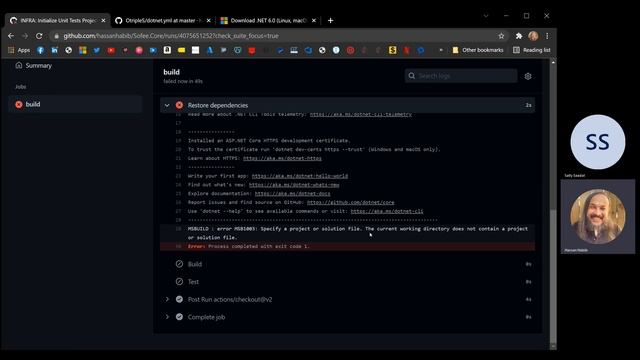Close the Download .NET 6.0 tab
The width and height of the screenshot is (640, 360).
[314, 20]
